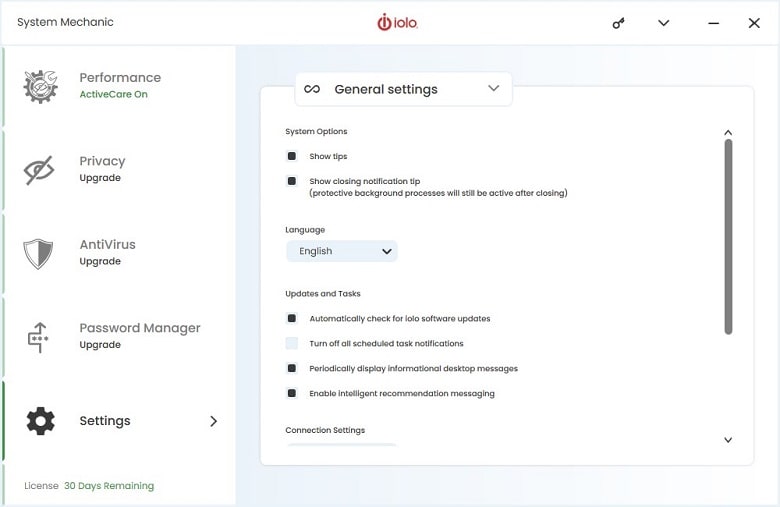Click the System Mechanic title text

(65, 22)
